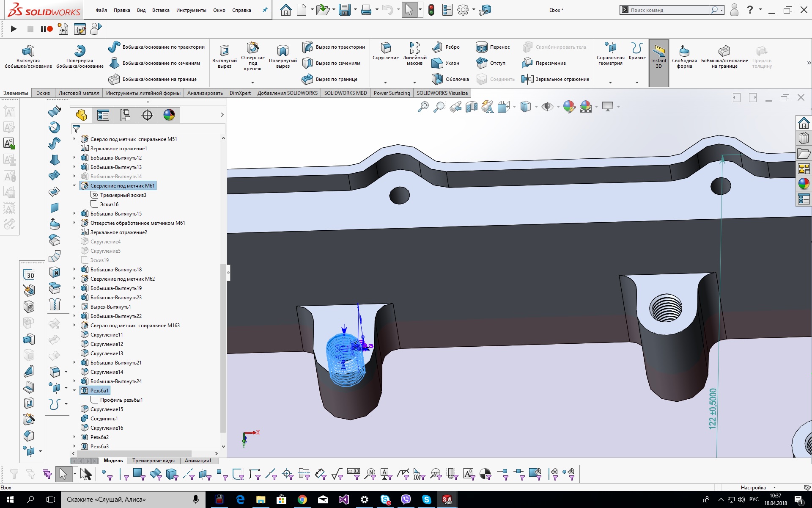Click Extruded Cut (Вытянутый вырез)
The height and width of the screenshot is (508, 812).
[225, 56]
